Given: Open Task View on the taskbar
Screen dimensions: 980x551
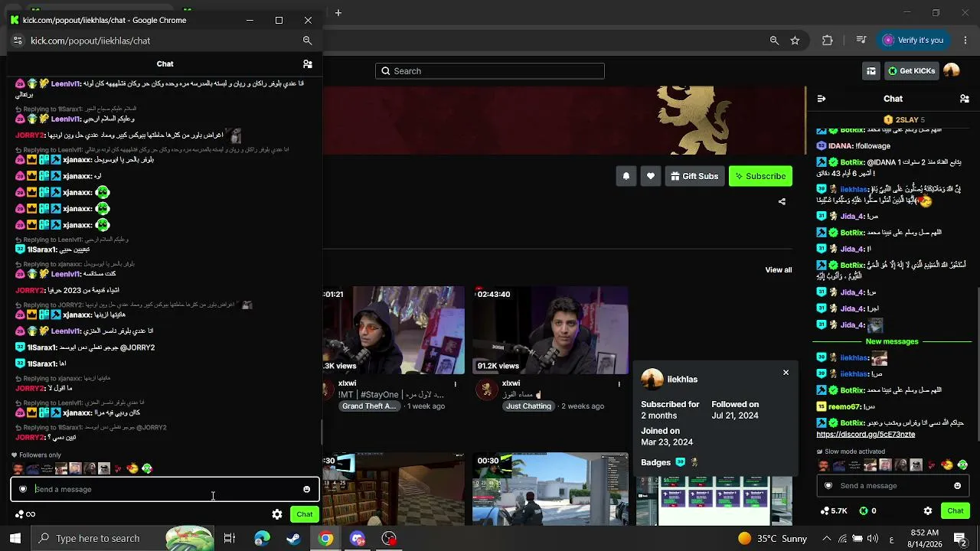Looking at the screenshot, I should point(229,539).
